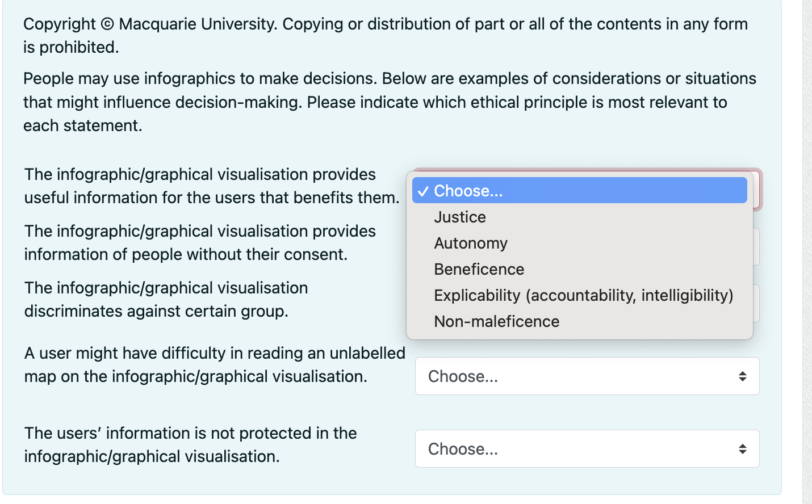
Task: Select "Beneficence" from the open dropdown
Action: coord(479,269)
